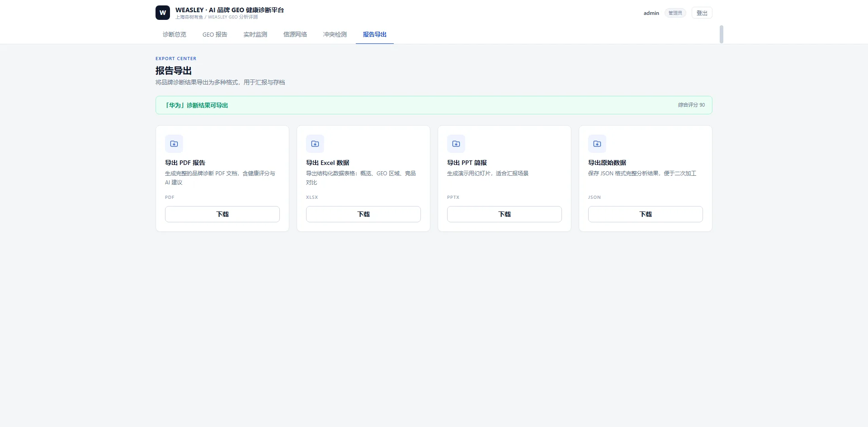Click the 导出 Excel 数据 card title
Screen dimensions: 868x427
point(328,163)
